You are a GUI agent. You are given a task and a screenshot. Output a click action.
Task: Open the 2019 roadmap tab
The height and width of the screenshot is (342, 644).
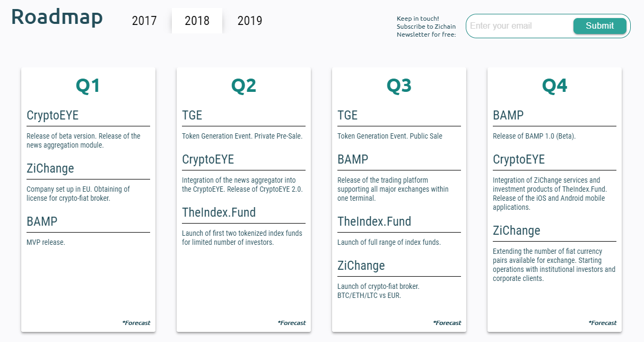click(250, 21)
